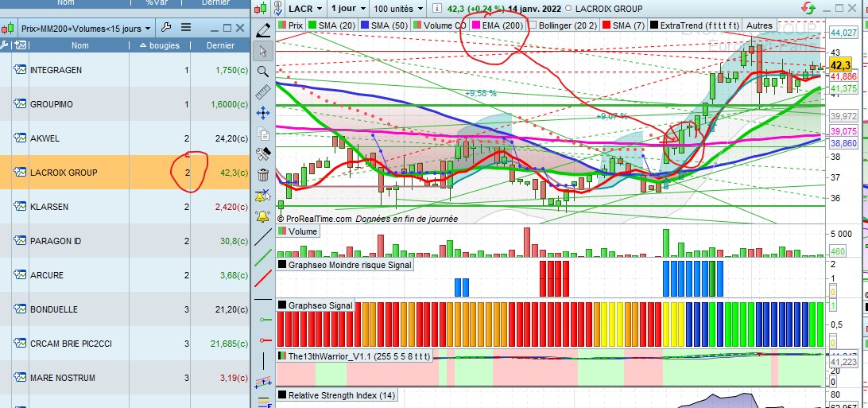868x408 pixels.
Task: Click the wrench icon left of Nom column
Action: pos(5,45)
